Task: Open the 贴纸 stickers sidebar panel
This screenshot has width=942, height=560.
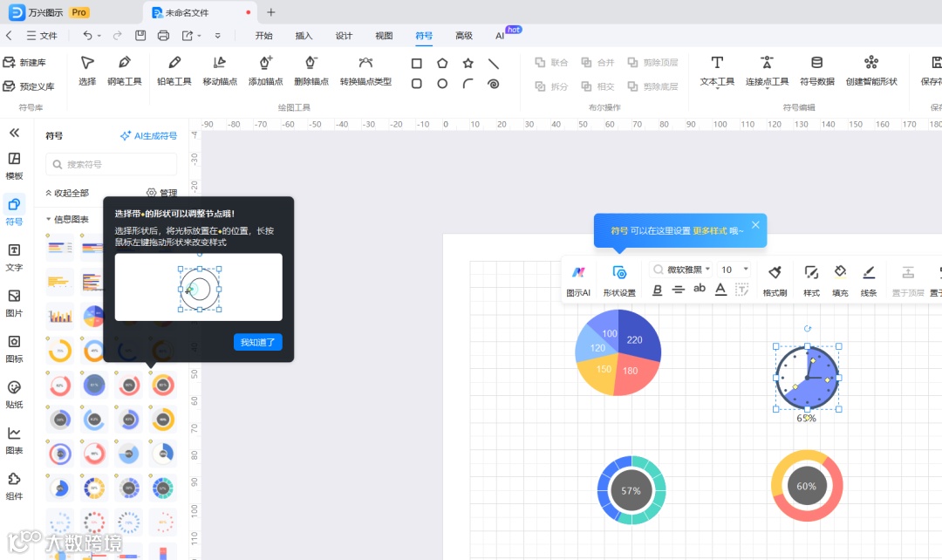Action: click(15, 394)
